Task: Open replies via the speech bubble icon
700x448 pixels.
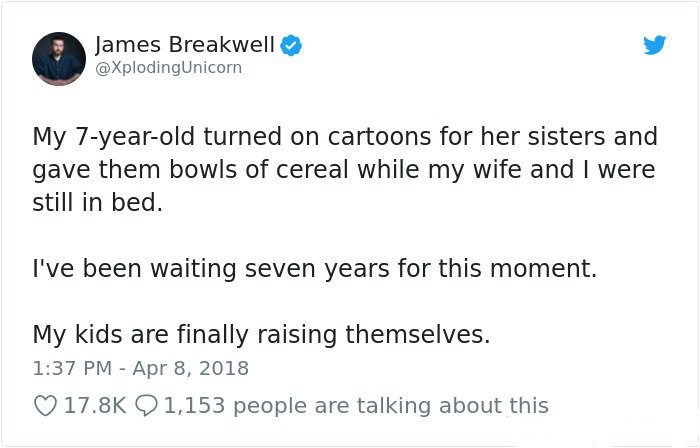Action: pos(146,406)
